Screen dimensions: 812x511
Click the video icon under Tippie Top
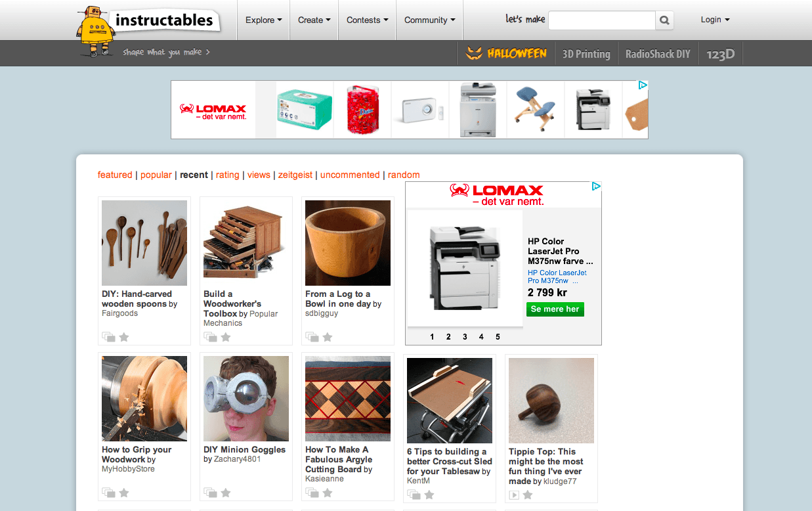coord(515,495)
